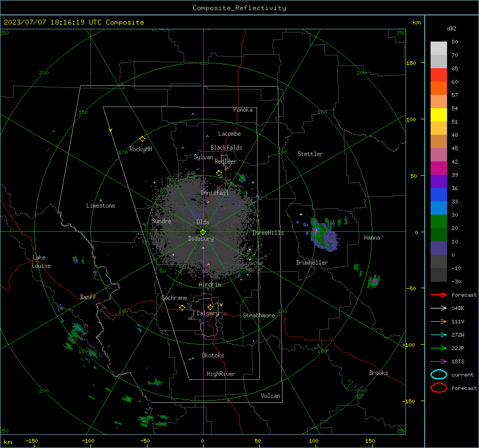479x448 pixels.
Task: Click the Banff town label
Action: (x=88, y=297)
